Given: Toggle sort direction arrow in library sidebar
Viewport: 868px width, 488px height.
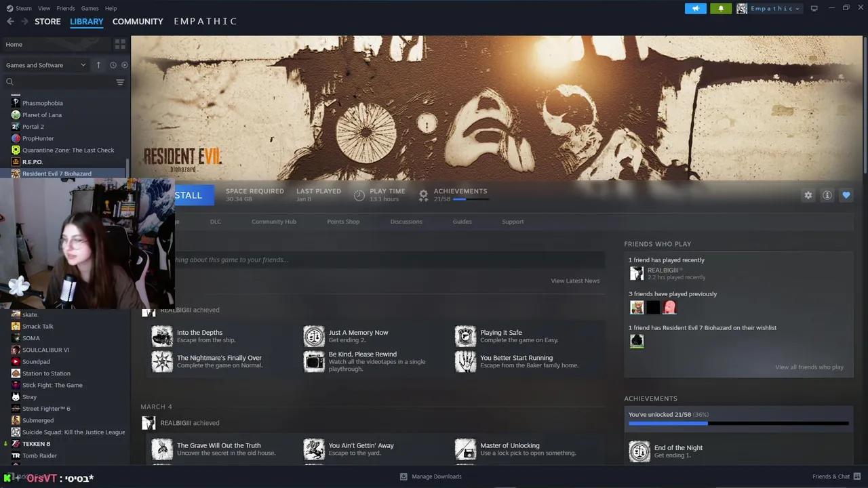Looking at the screenshot, I should click(x=98, y=65).
